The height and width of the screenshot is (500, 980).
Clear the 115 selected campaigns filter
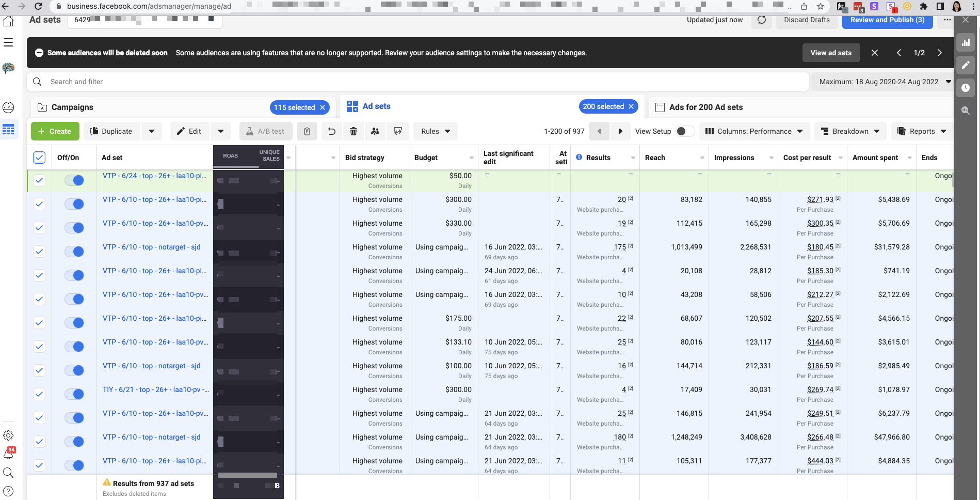[323, 107]
